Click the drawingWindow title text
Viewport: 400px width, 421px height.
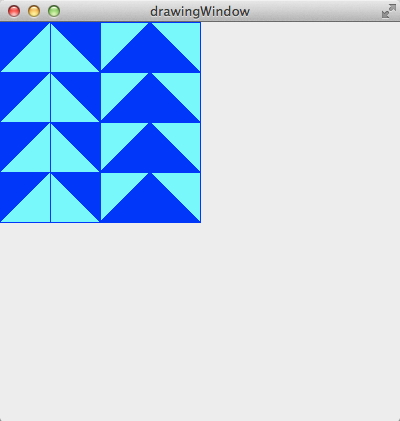200,12
